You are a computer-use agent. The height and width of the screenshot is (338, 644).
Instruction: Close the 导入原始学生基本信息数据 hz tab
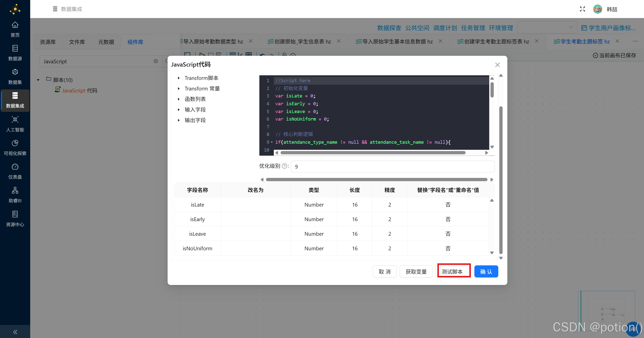pos(440,41)
